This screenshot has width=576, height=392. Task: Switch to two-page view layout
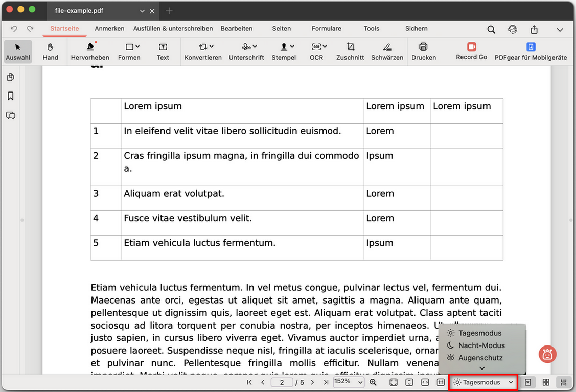(545, 382)
